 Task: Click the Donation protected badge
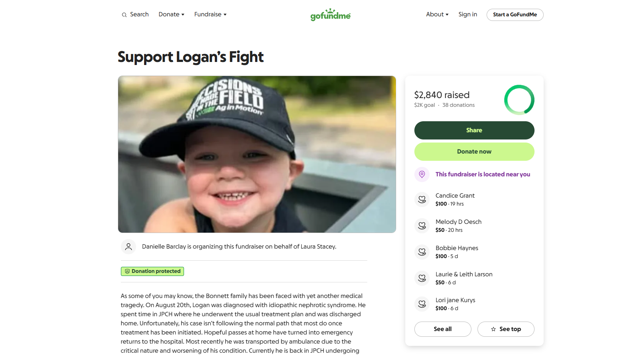coord(152,271)
